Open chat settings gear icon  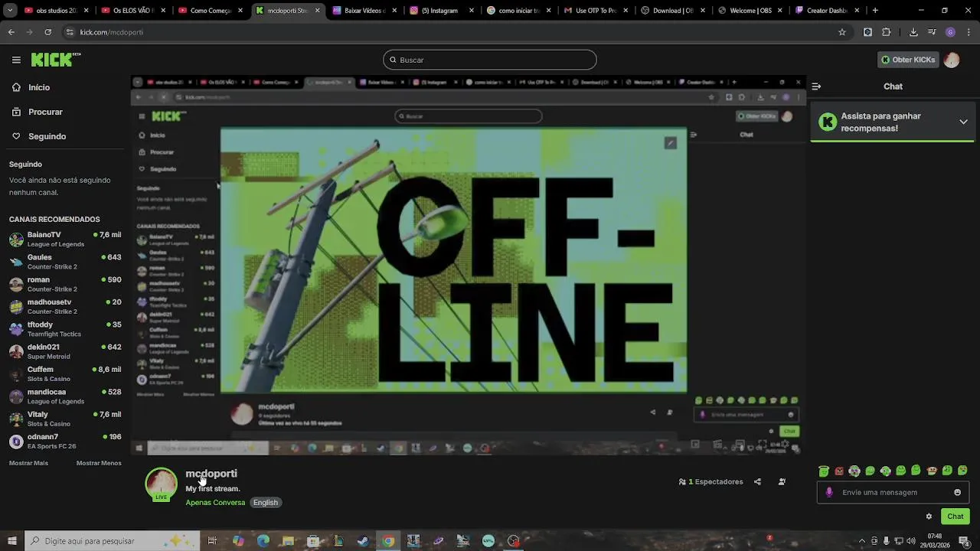[x=929, y=517]
